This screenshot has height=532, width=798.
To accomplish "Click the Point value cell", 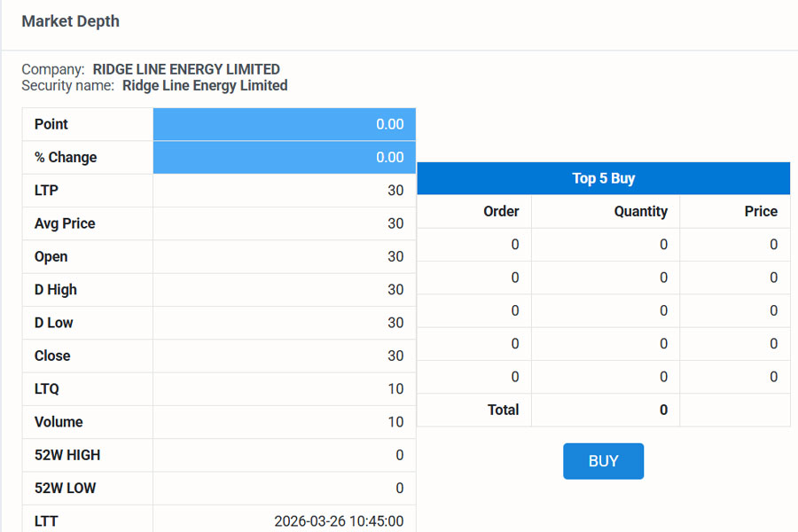I will pyautogui.click(x=284, y=124).
